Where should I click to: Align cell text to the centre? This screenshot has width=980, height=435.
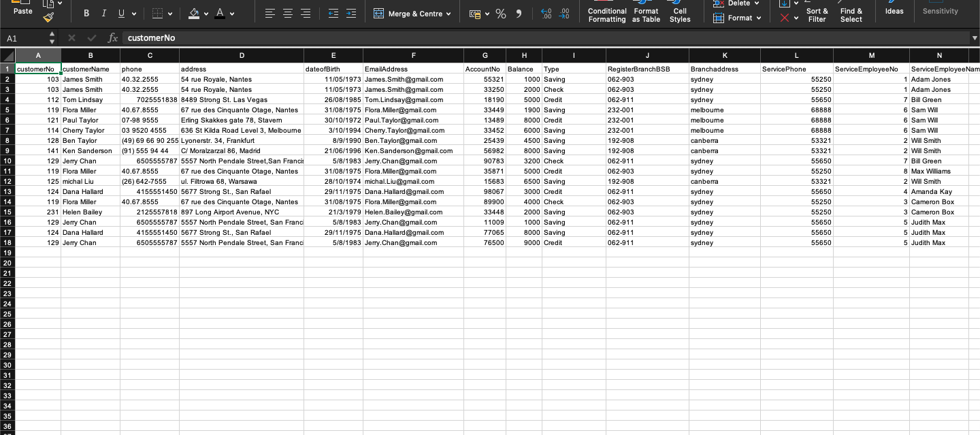287,12
